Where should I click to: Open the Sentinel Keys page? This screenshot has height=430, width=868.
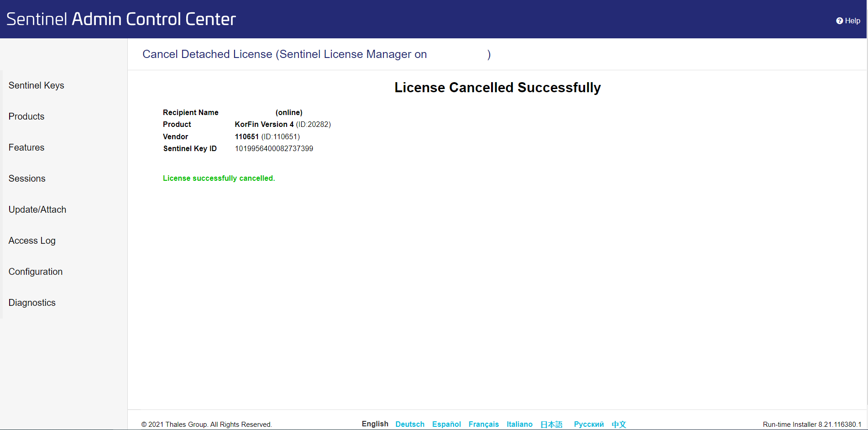[37, 85]
